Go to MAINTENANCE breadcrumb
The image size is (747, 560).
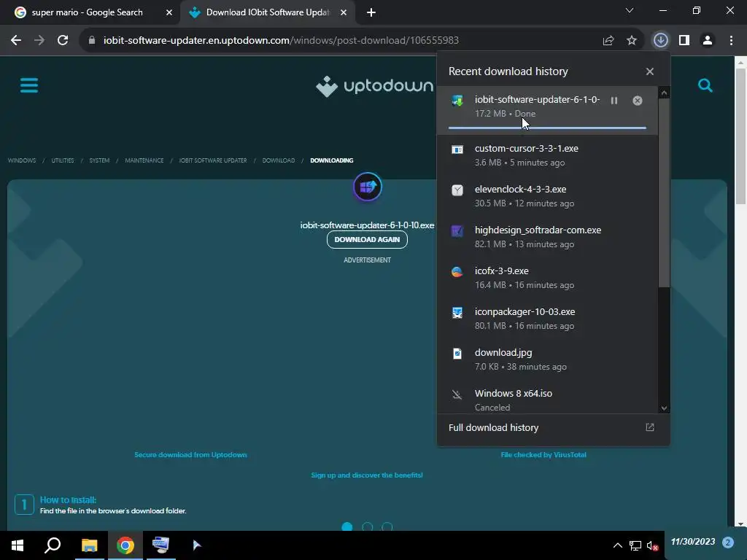point(144,160)
